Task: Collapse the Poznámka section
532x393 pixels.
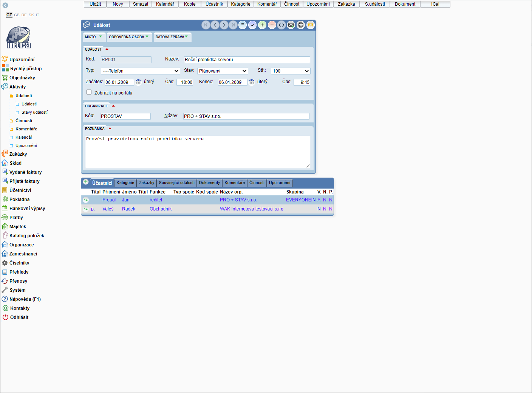Action: [x=110, y=128]
